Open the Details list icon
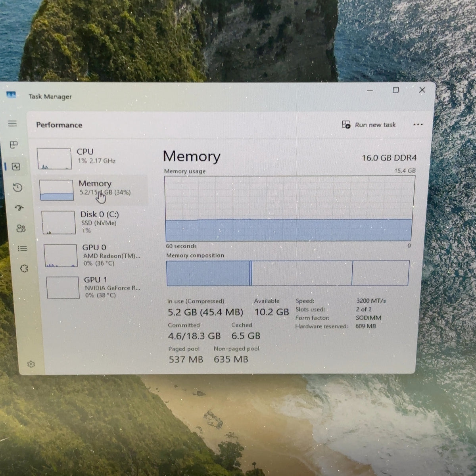Screen dimensions: 476x476 coord(23,249)
